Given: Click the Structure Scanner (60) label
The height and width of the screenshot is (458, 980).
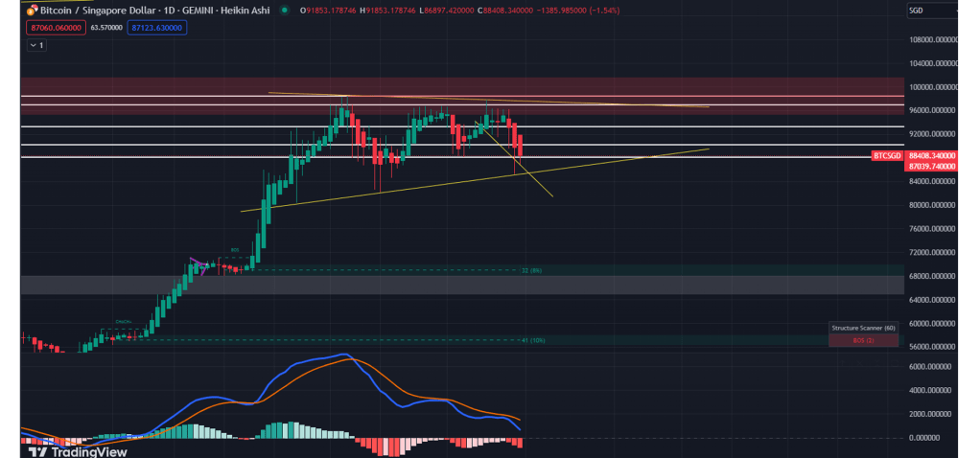Looking at the screenshot, I should pyautogui.click(x=863, y=329).
